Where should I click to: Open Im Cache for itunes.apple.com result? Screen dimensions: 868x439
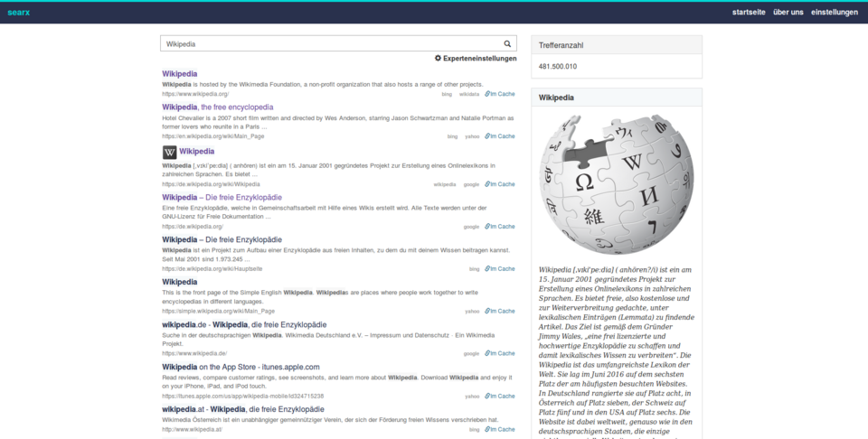(x=500, y=396)
